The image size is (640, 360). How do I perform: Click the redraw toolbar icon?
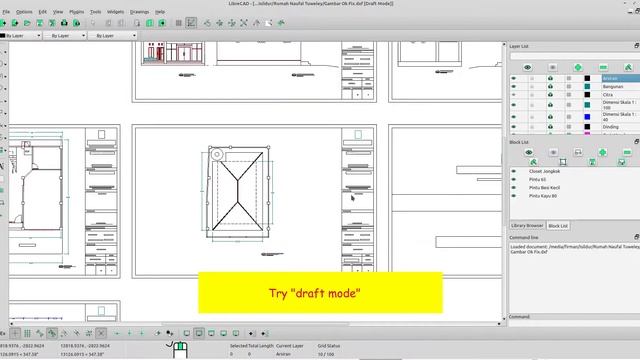tap(207, 23)
